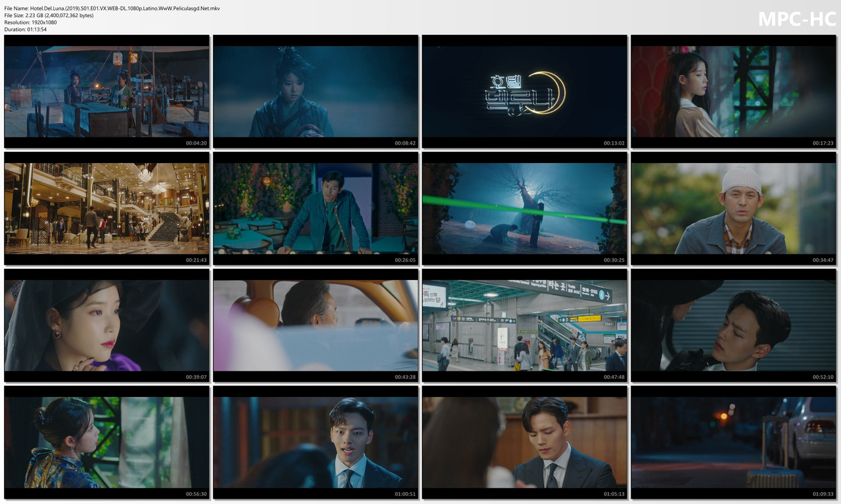Open the thumbnail stamped 01:00:51
The image size is (841, 504).
(315, 442)
